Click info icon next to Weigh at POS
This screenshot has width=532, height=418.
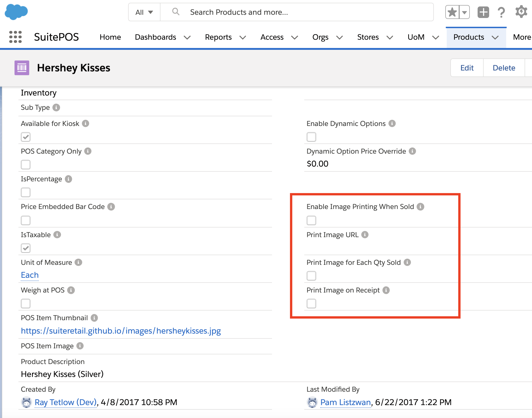71,290
